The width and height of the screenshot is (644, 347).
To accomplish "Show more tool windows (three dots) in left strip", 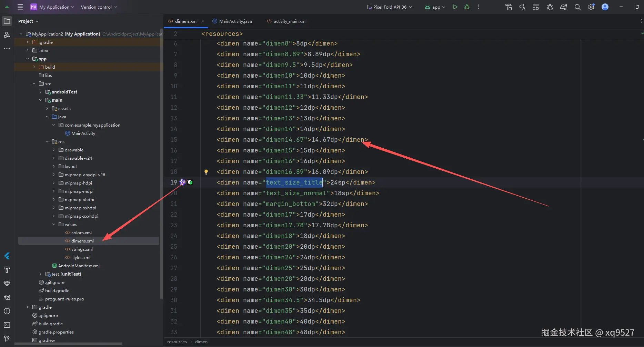I will [x=7, y=49].
